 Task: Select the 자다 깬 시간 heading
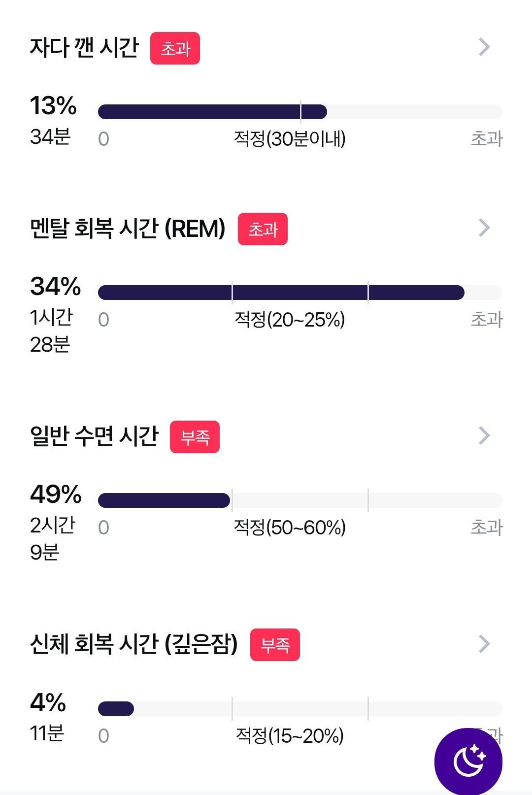pos(84,48)
